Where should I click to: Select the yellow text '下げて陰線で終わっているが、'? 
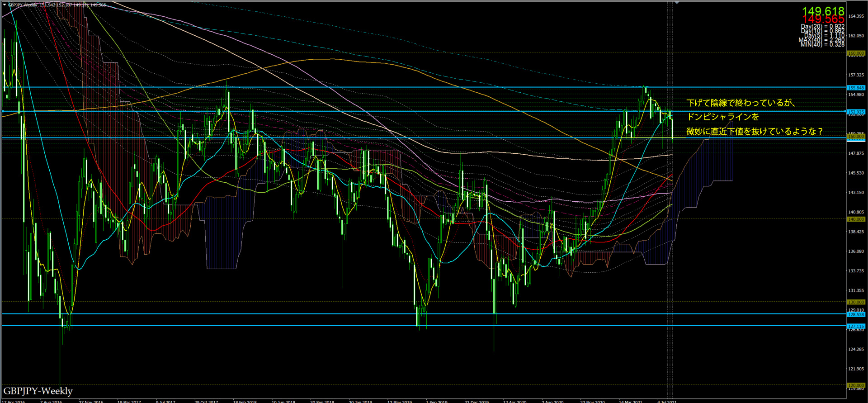(741, 103)
